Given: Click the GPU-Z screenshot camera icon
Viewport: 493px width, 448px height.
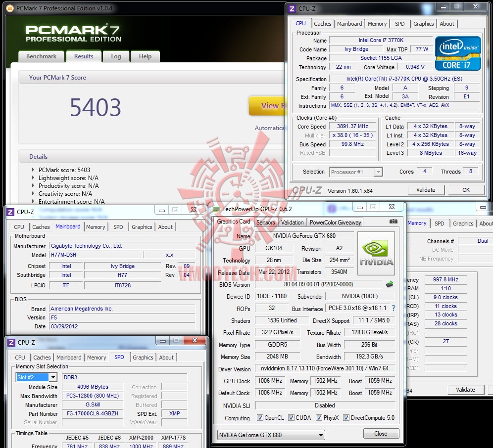Looking at the screenshot, I should pos(393,222).
